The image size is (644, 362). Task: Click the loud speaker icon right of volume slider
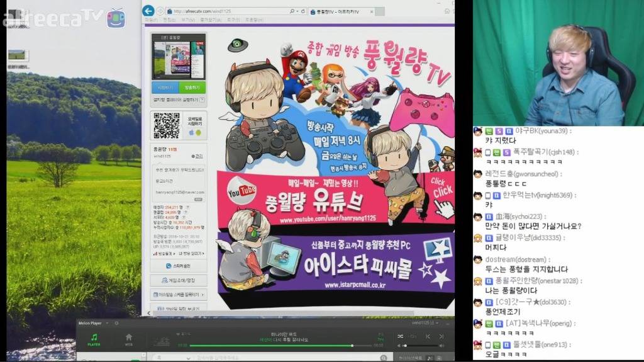coord(441,346)
